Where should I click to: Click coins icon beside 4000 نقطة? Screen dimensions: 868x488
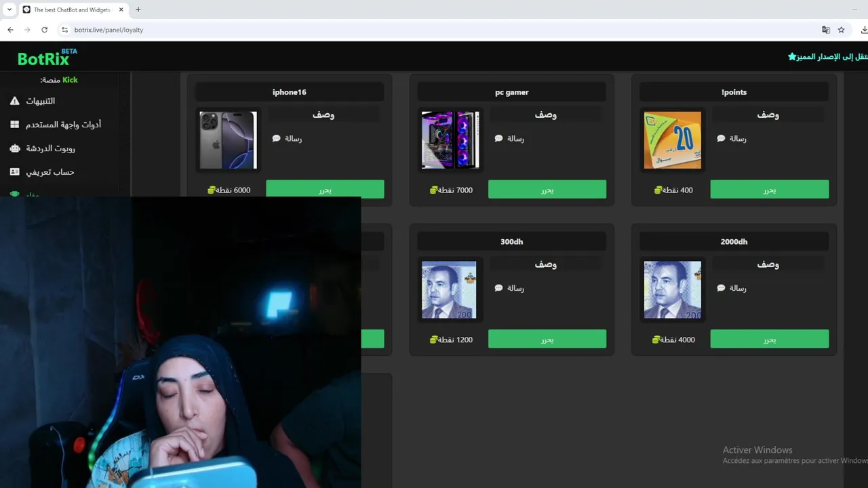[656, 340]
